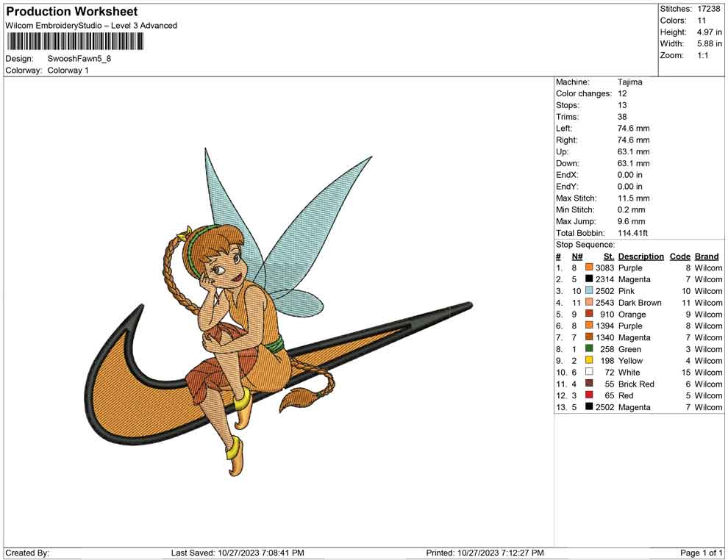The width and height of the screenshot is (728, 560).
Task: Click the Max Stitch value 11.5 mm
Action: [633, 198]
